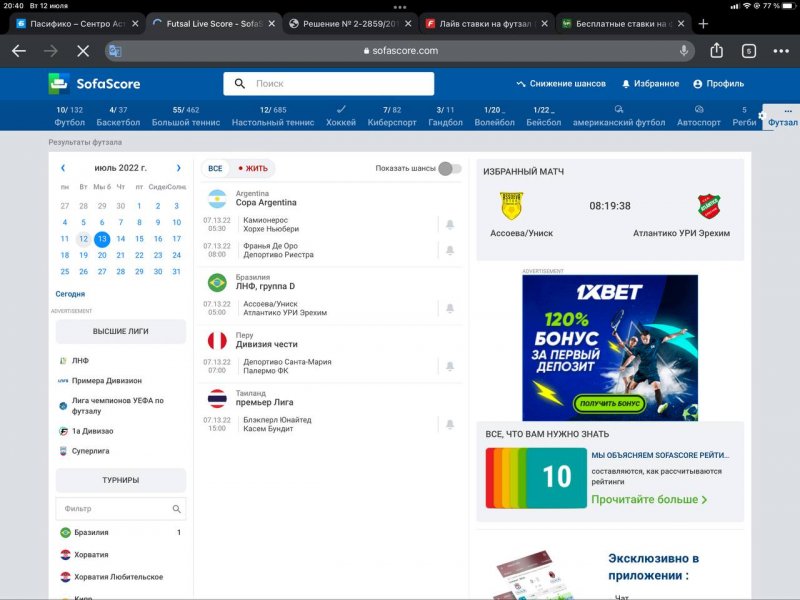Click ПОЛУЧИТЬ БОНУС button in ad
Viewport: 800px width, 600px height.
609,404
